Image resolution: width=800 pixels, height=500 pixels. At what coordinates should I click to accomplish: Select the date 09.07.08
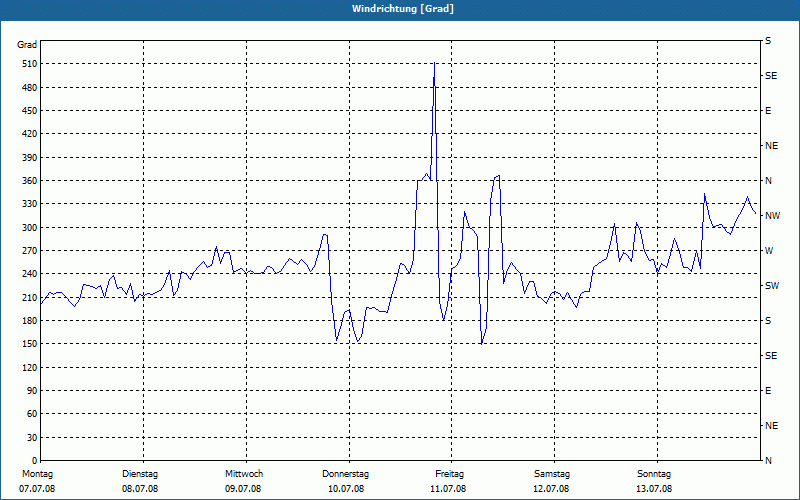243,489
